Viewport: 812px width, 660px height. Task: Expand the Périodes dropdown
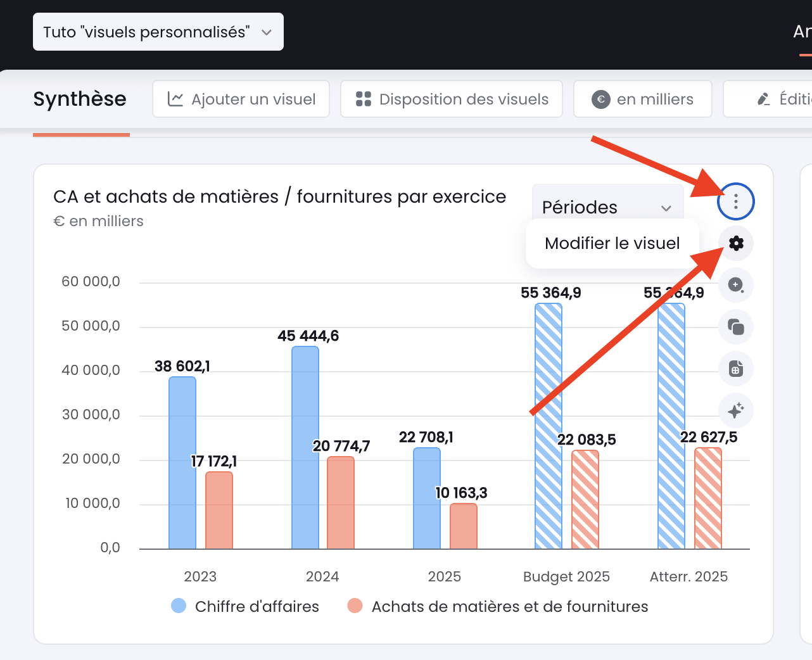pyautogui.click(x=608, y=207)
